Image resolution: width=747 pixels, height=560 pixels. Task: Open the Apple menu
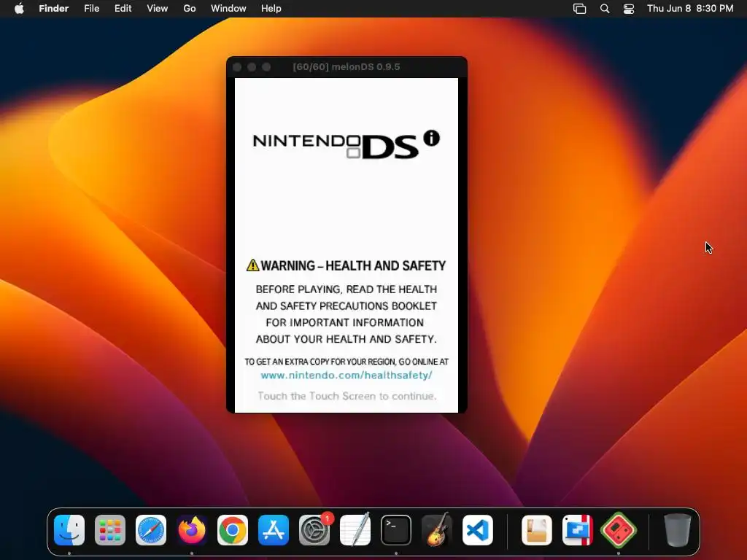point(19,9)
